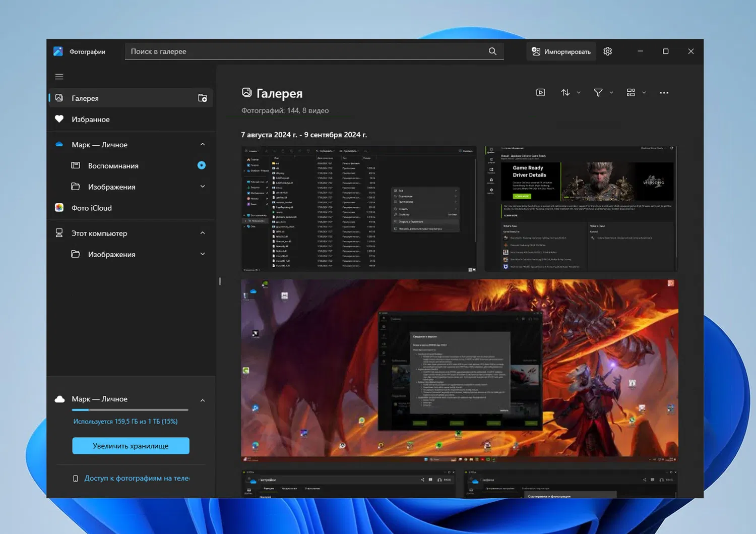The width and height of the screenshot is (756, 534).
Task: Open filter funnel icon
Action: 598,92
